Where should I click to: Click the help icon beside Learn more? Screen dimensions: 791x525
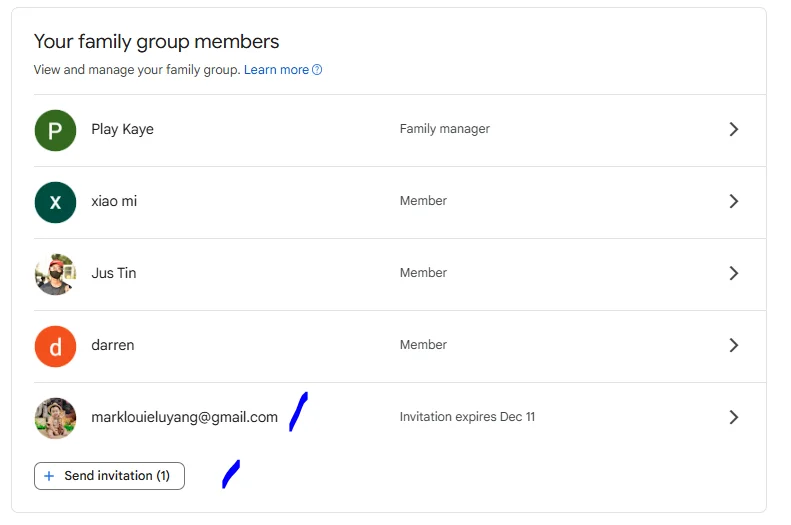317,70
